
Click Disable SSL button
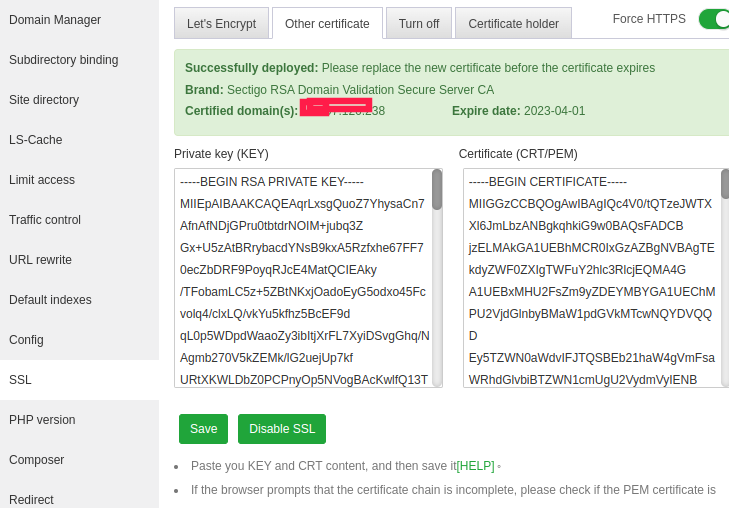pyautogui.click(x=282, y=429)
